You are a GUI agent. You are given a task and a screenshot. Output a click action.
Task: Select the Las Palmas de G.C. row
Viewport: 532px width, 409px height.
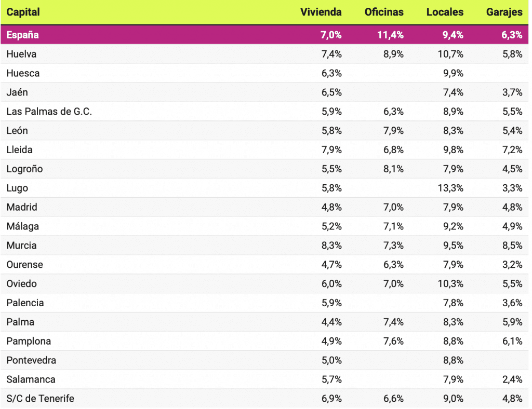pos(49,112)
